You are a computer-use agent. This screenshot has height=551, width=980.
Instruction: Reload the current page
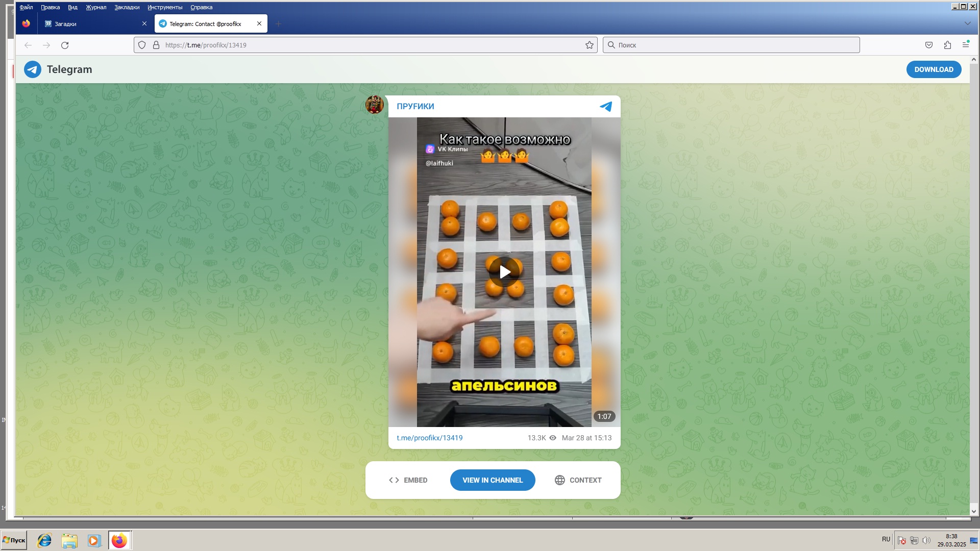point(65,45)
